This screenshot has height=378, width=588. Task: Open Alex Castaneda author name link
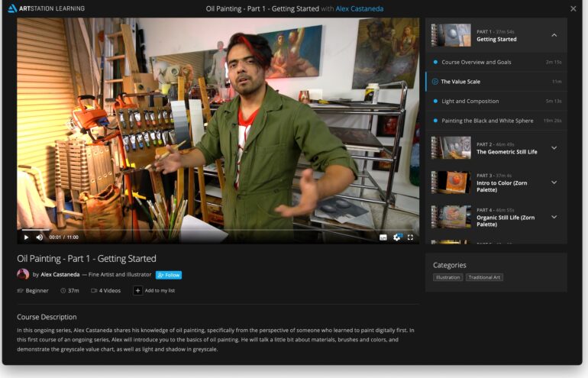60,274
